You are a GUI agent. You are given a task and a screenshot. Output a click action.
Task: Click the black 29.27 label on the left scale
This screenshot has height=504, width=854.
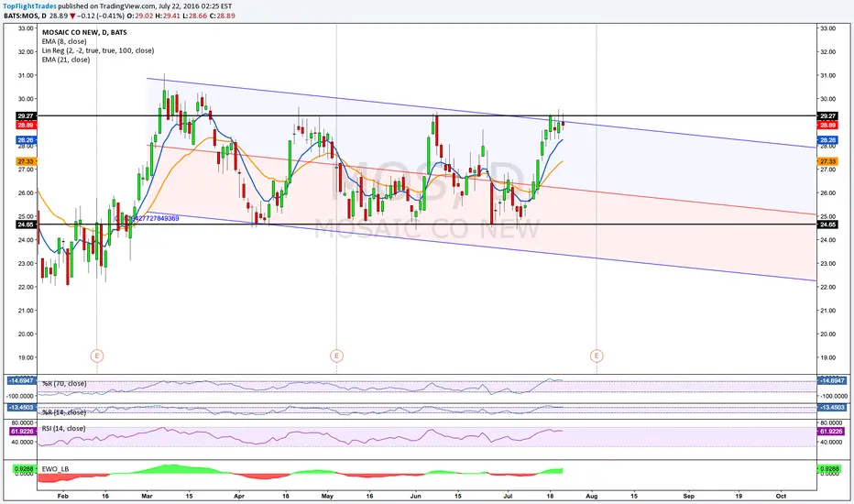pyautogui.click(x=26, y=116)
